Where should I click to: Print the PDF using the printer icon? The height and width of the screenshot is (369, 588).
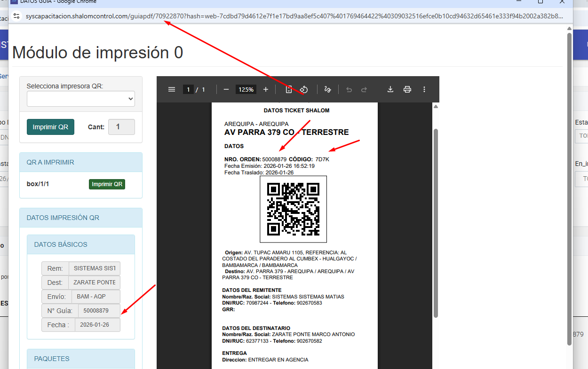click(x=407, y=89)
